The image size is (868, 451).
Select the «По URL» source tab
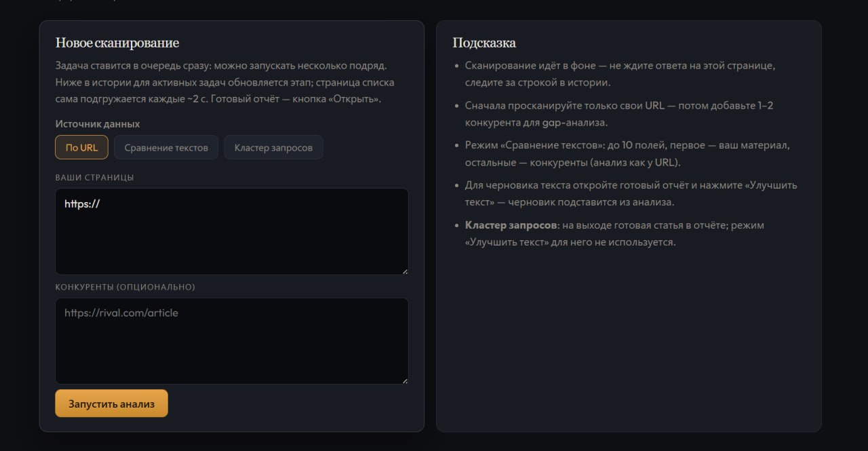coord(81,147)
